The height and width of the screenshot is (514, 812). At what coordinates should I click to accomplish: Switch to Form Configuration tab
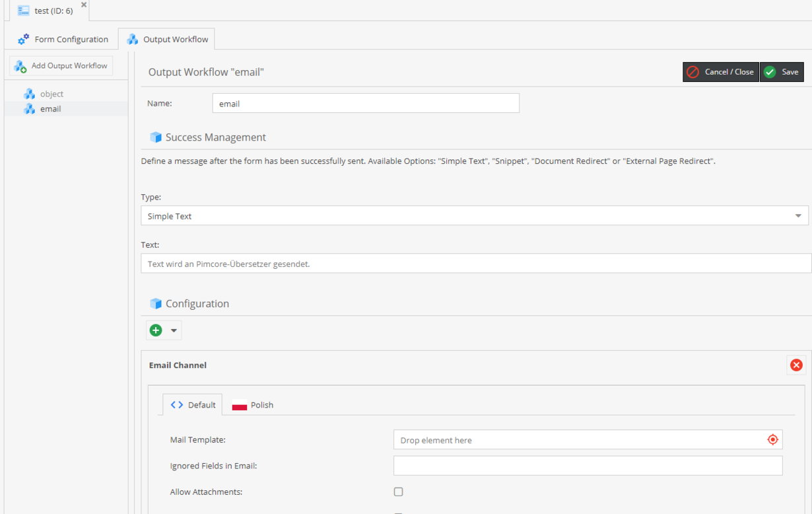tap(63, 39)
